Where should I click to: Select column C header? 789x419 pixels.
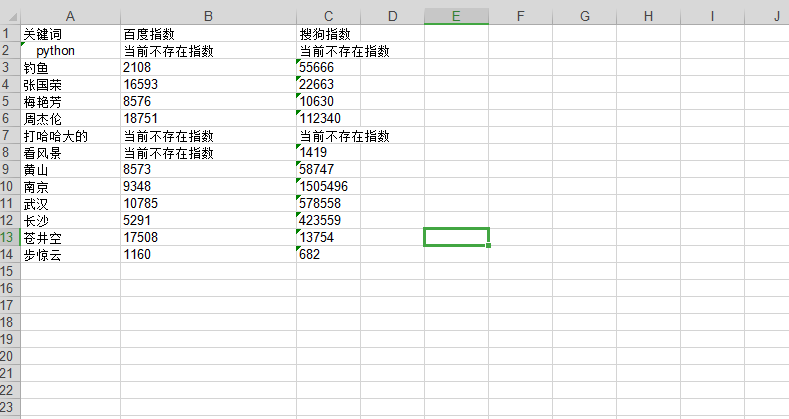pos(329,16)
